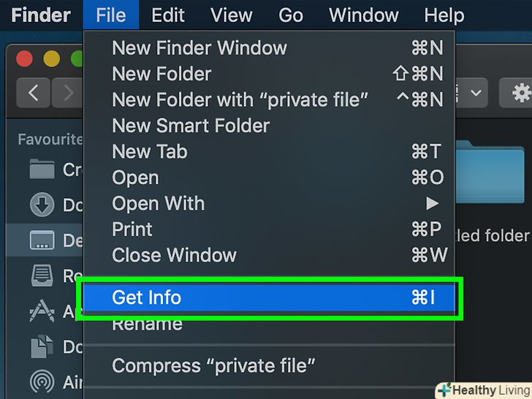Select Close Window menu item
Screen dimensions: 532x399
pos(174,256)
